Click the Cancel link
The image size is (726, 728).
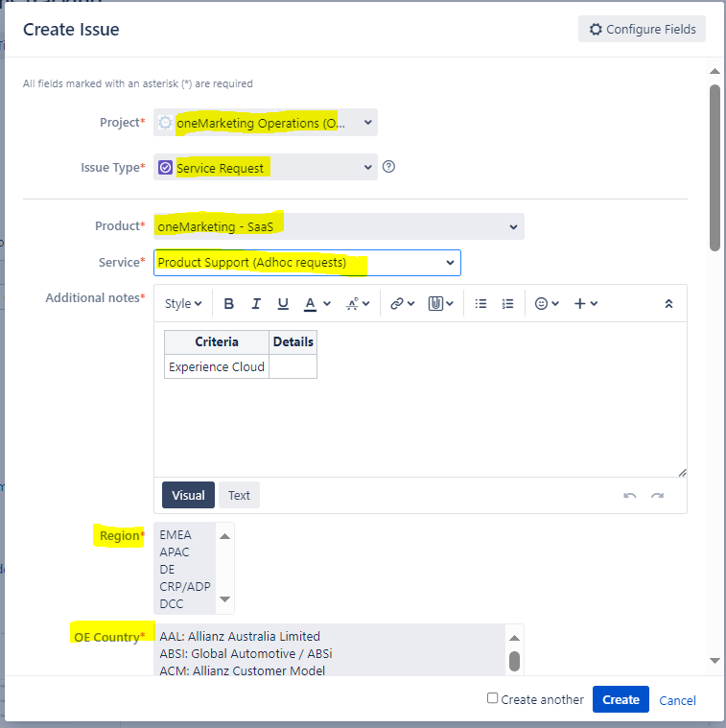coord(677,700)
